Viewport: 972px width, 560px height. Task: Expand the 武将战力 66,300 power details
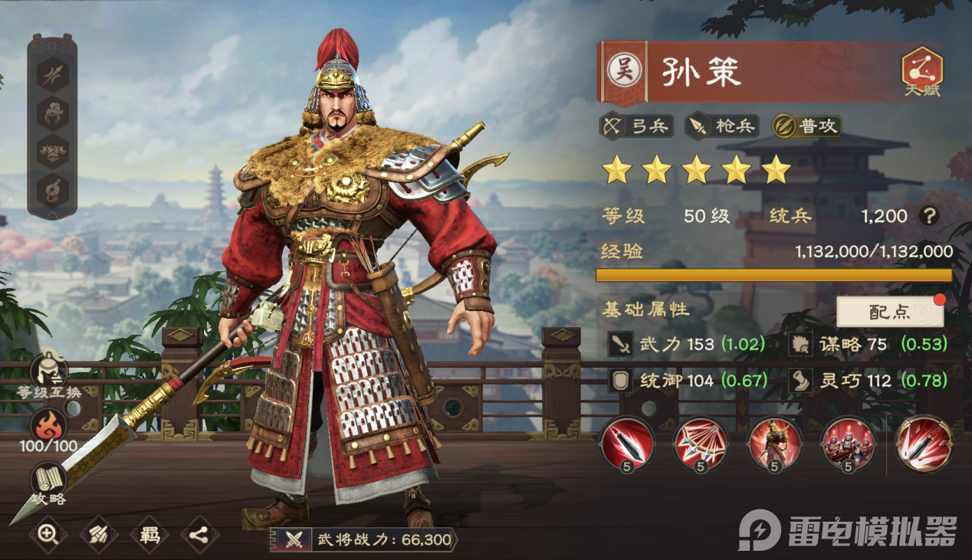[363, 539]
